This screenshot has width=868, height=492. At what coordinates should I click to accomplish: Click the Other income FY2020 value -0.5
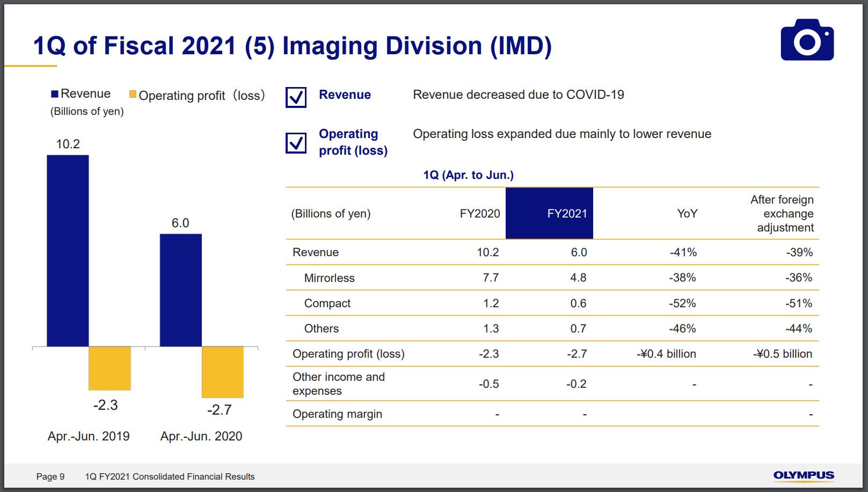pos(489,384)
